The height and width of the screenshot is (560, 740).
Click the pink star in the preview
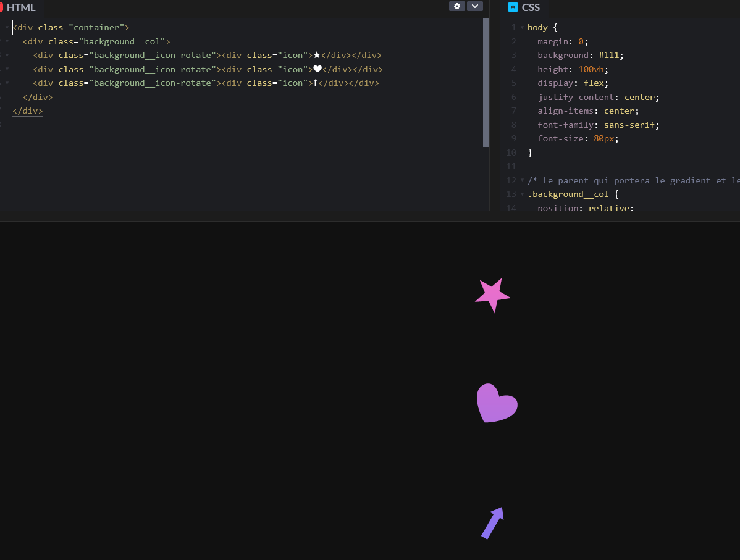pos(493,295)
